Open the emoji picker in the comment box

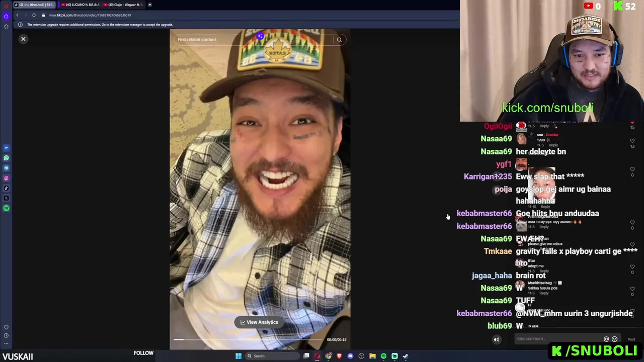point(614,339)
